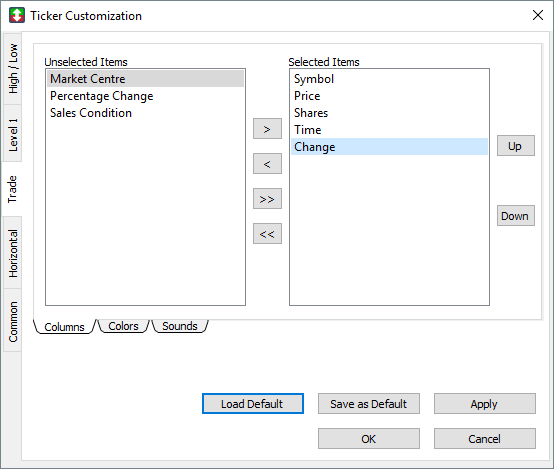554x469 pixels.
Task: Select the Horizontal side tab
Action: click(13, 253)
